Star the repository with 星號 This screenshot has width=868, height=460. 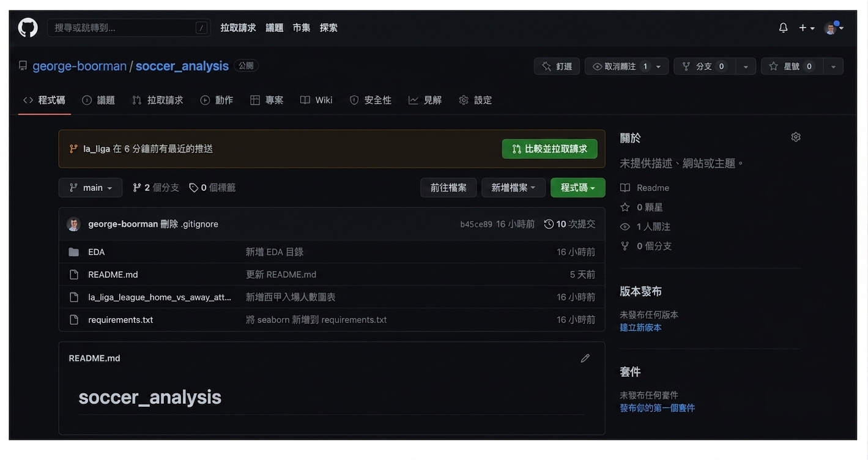(792, 66)
